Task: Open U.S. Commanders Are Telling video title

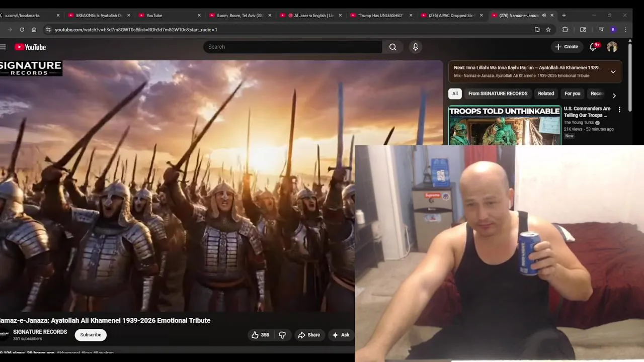Action: point(587,112)
